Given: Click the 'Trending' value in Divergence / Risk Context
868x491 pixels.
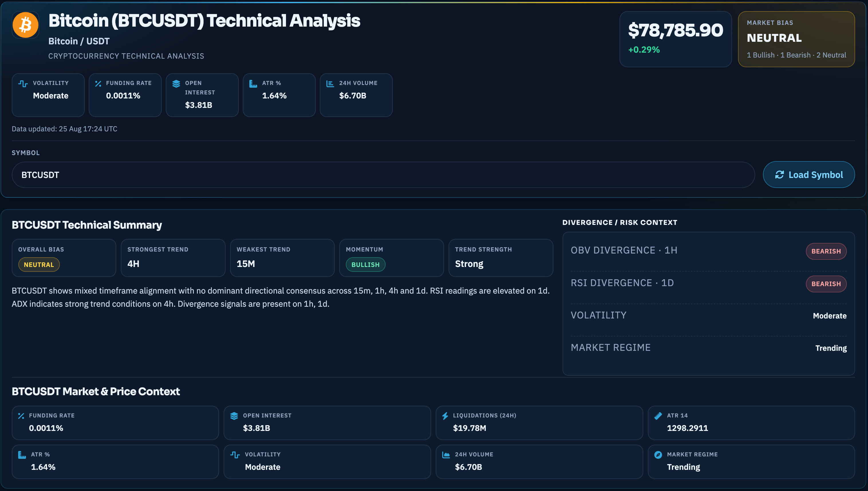Looking at the screenshot, I should tap(831, 348).
